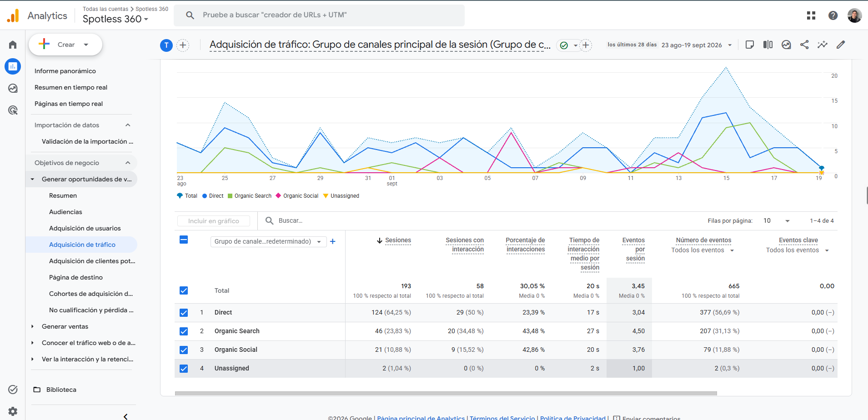Add a comparison with plus icon
The image size is (868, 420).
pos(183,45)
